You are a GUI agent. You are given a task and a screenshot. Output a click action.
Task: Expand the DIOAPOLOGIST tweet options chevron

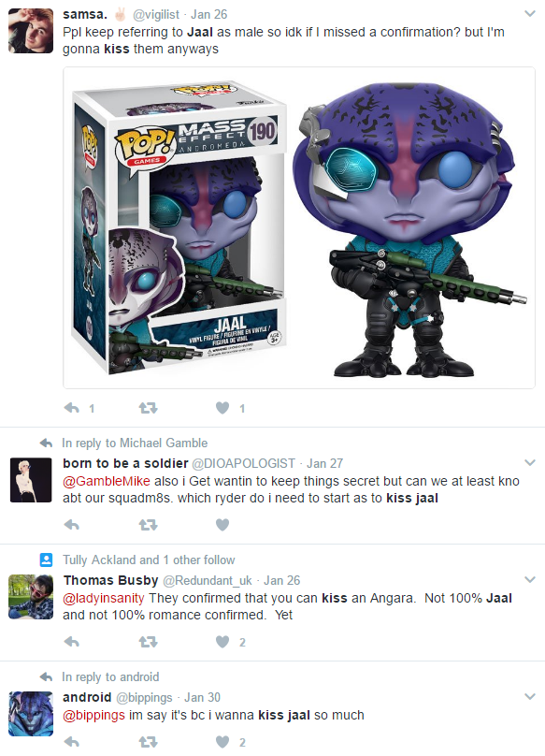pos(530,463)
